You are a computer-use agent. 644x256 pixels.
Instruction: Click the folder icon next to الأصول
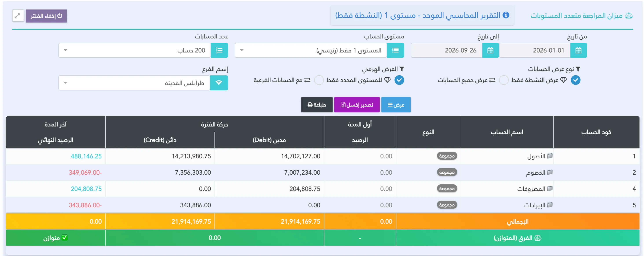point(550,156)
